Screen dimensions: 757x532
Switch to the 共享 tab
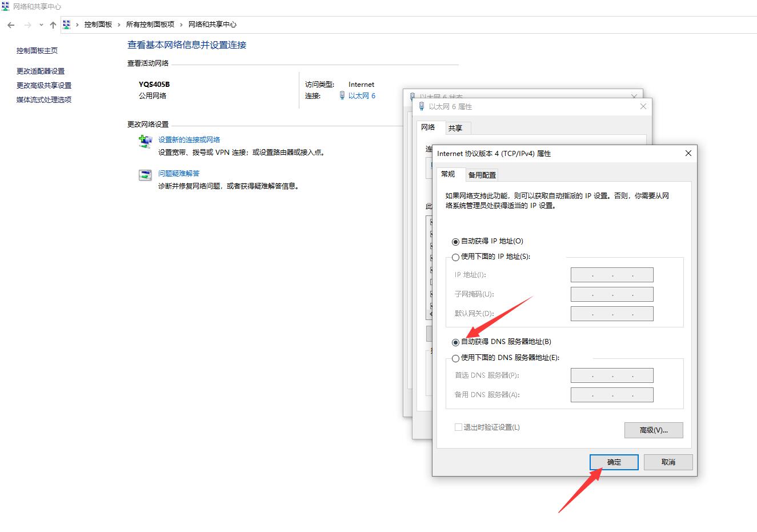point(457,127)
